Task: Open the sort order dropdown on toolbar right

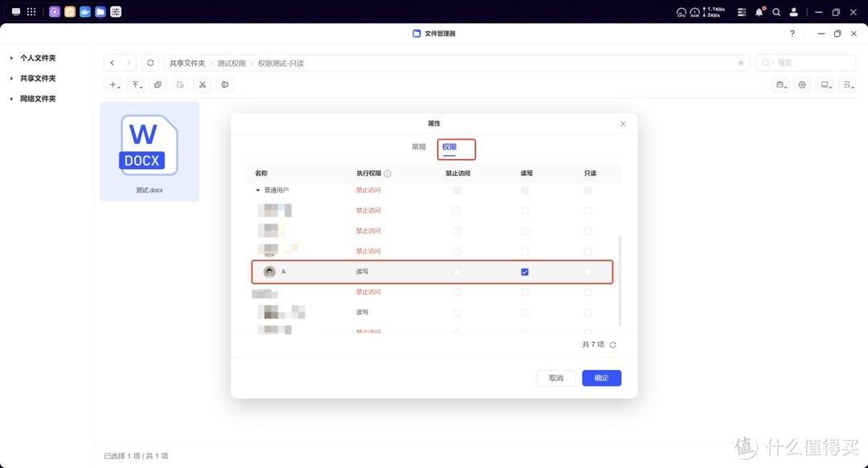Action: (x=847, y=84)
